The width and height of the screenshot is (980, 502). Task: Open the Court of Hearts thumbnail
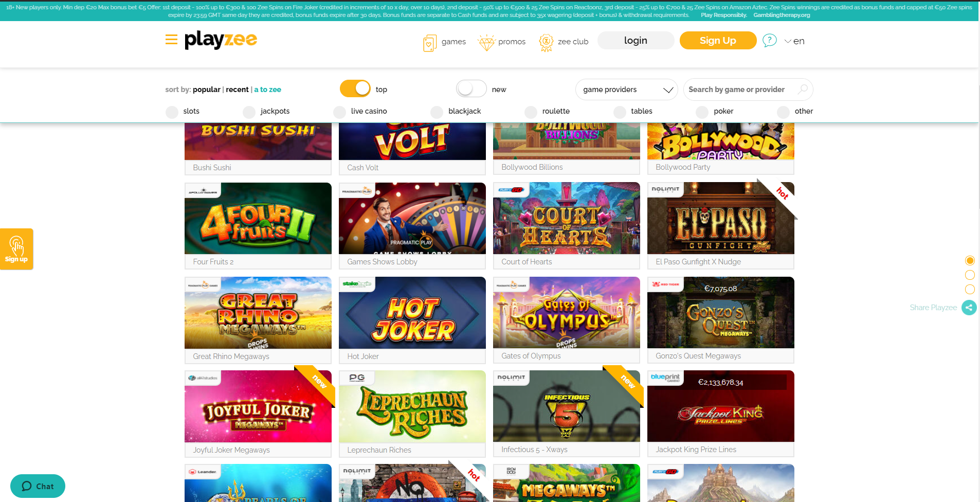[x=567, y=218]
